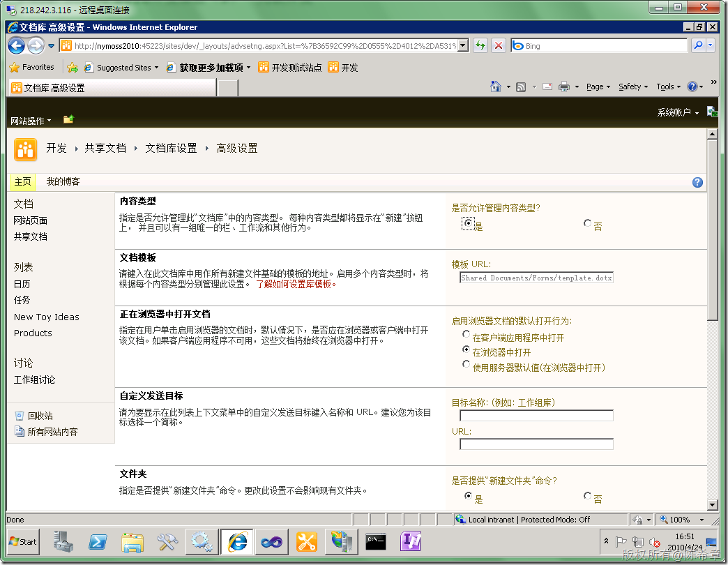Click the volume muted tray icon
This screenshot has width=728, height=565.
coord(655,542)
